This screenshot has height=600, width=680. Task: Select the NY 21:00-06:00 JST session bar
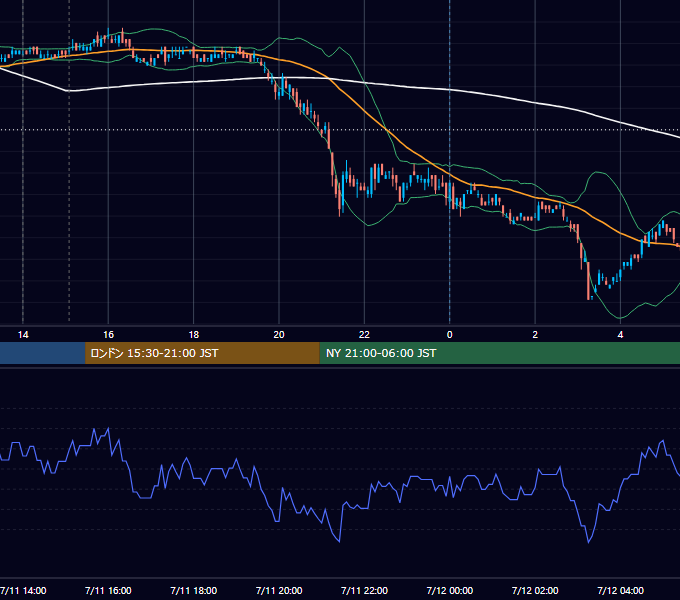[500, 353]
